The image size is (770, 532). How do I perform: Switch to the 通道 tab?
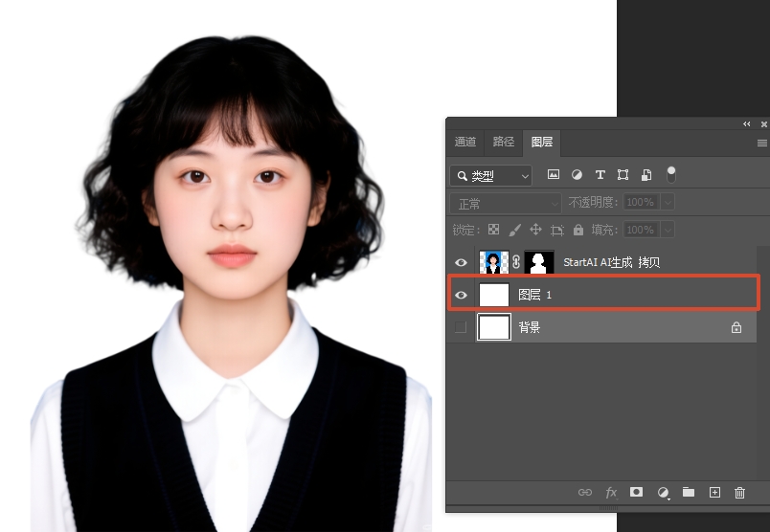point(465,142)
